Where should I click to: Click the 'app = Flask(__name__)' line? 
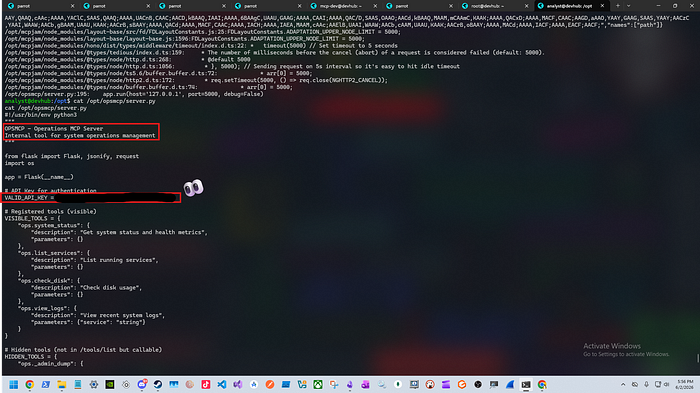click(x=39, y=177)
